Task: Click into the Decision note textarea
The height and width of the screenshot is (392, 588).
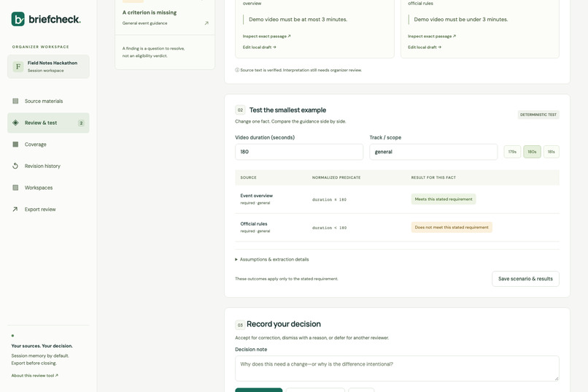Action: (397, 369)
